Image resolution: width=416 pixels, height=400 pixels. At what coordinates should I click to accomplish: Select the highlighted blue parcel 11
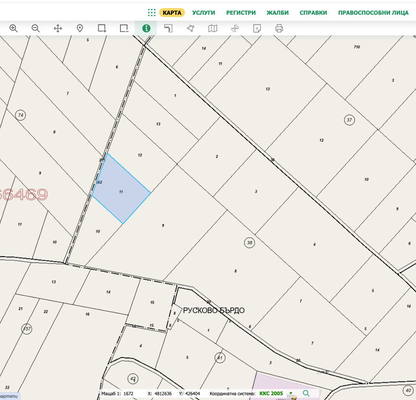[121, 190]
